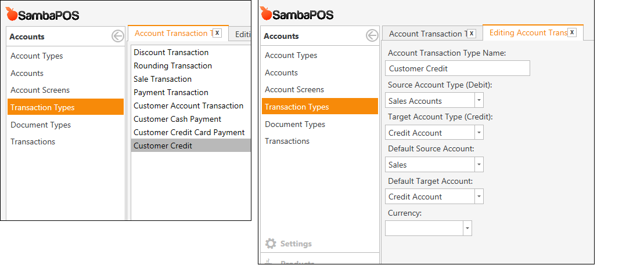Open the Currency dropdown
The width and height of the screenshot is (644, 265).
tap(467, 228)
